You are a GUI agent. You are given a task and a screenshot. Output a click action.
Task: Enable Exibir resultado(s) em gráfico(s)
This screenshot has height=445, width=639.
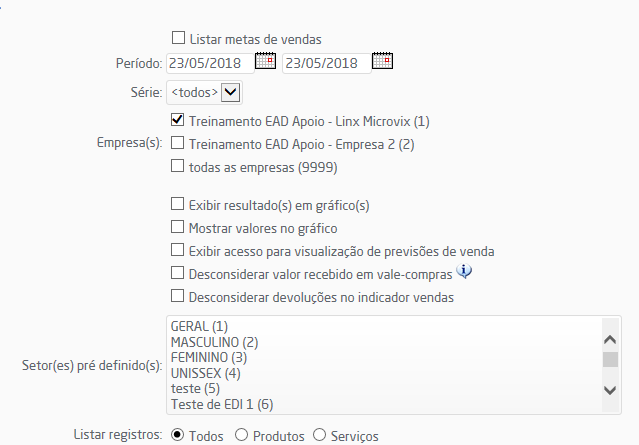(x=177, y=204)
